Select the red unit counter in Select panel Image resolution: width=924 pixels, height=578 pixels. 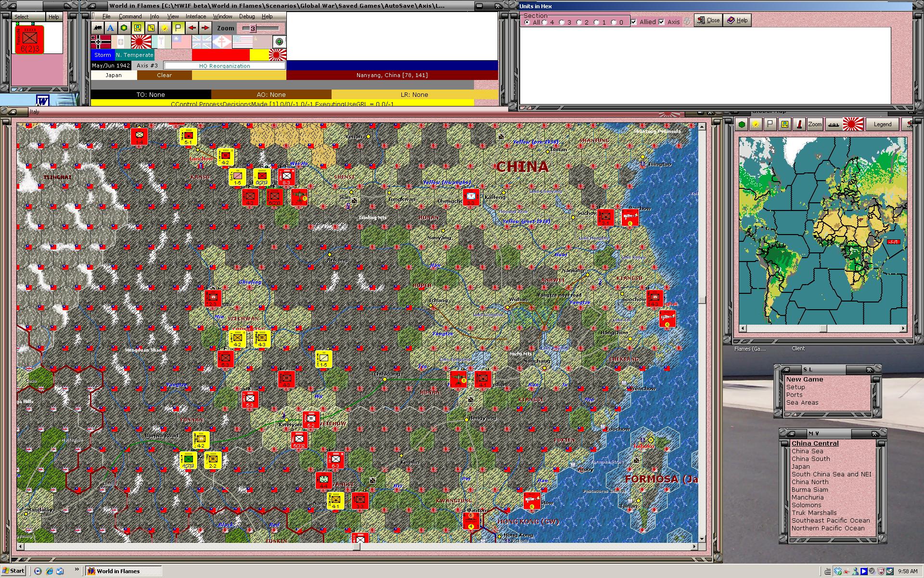[x=30, y=39]
